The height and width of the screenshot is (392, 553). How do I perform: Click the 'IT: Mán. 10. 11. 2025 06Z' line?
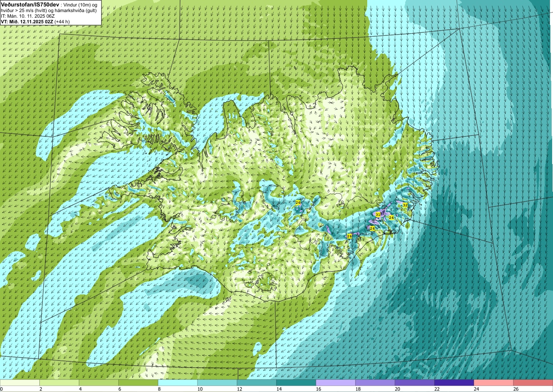pyautogui.click(x=28, y=16)
